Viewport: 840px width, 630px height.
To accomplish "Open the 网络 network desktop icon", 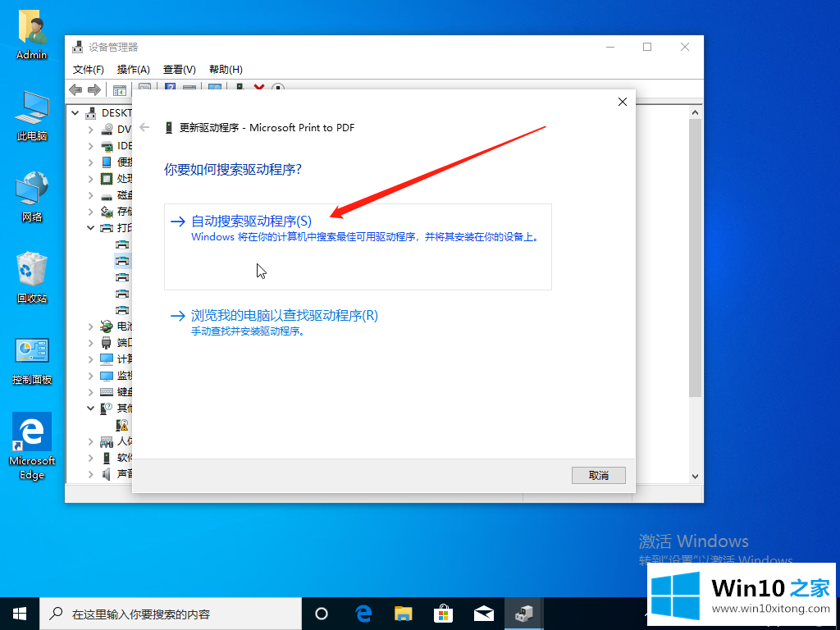I will [32, 196].
